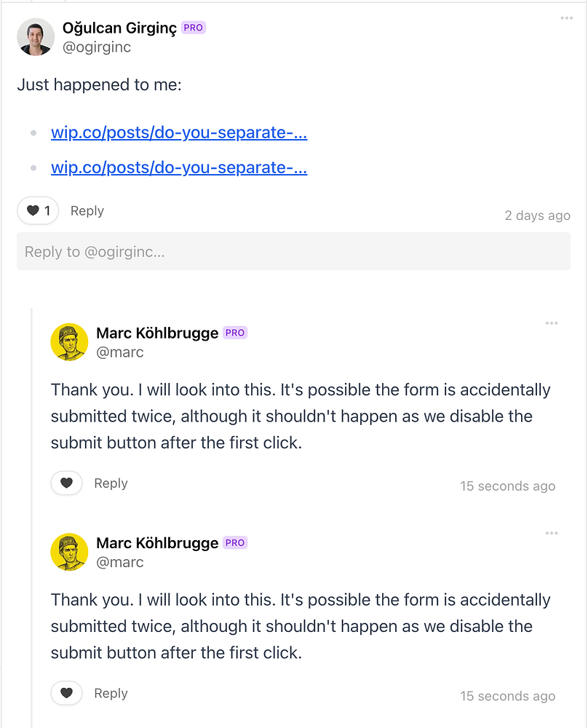Click Oğulcan Girginç's profile photo

tap(36, 37)
